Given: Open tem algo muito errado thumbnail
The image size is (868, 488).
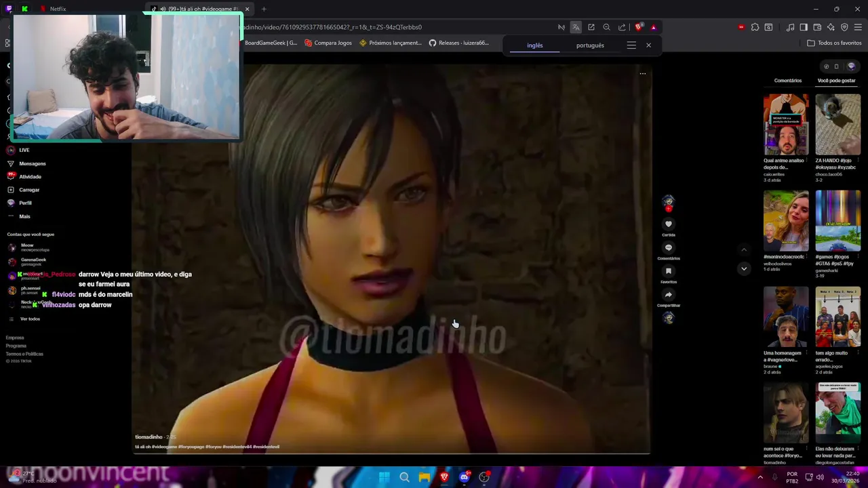Looking at the screenshot, I should (x=837, y=317).
